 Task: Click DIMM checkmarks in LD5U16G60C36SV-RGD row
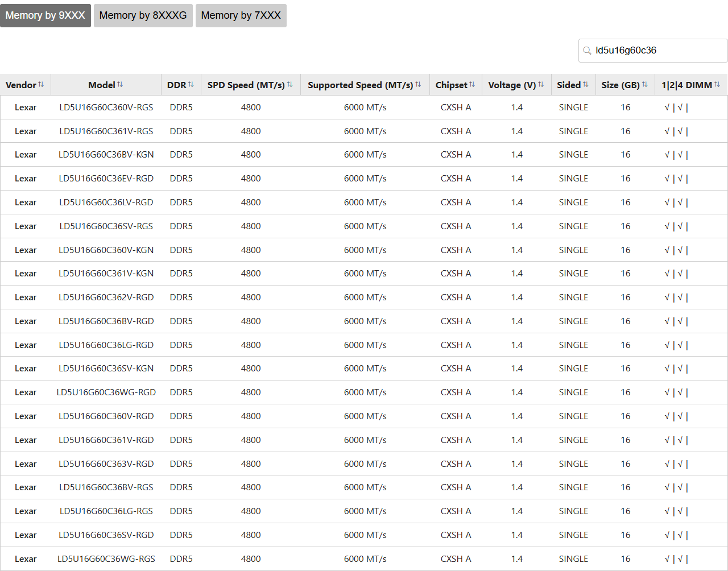click(x=676, y=535)
